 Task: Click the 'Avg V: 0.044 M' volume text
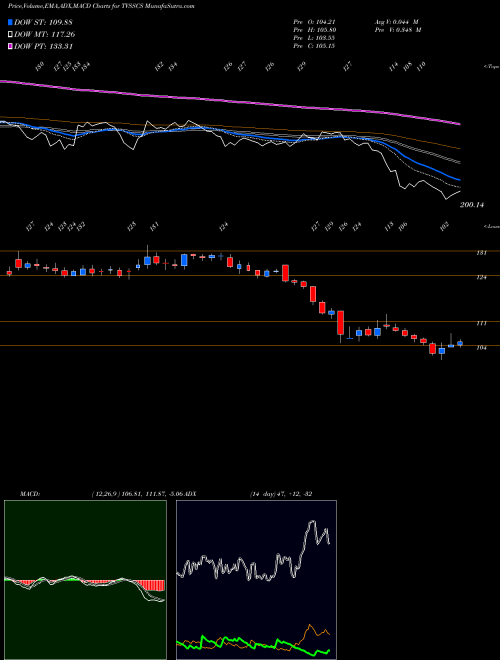[x=396, y=22]
